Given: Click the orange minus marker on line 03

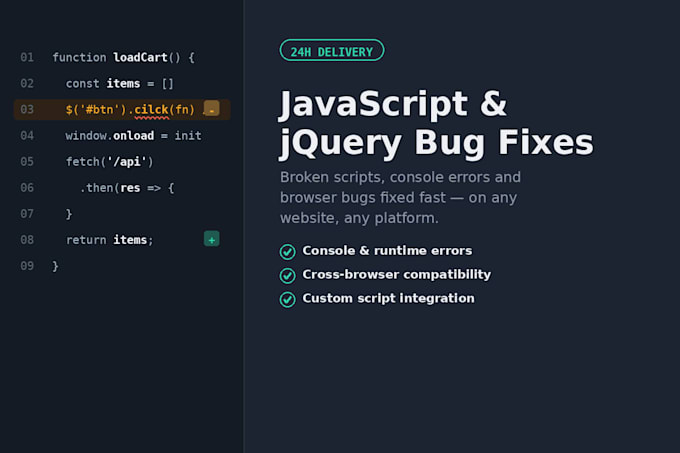Looking at the screenshot, I should point(212,108).
